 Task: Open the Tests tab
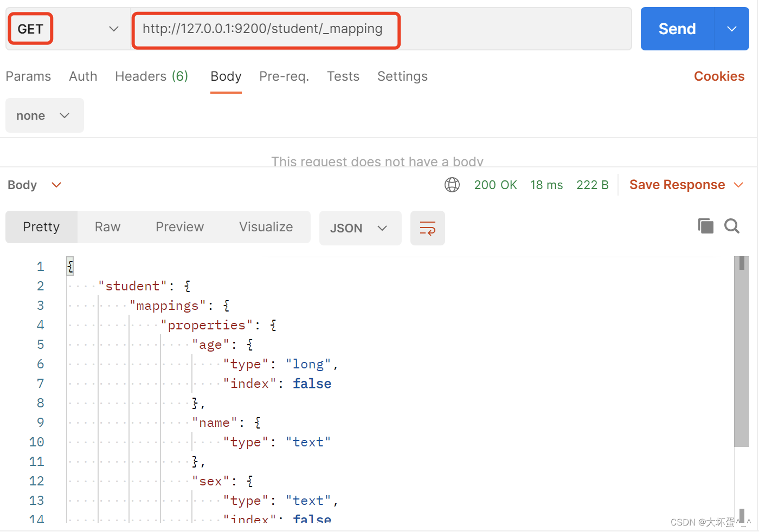pos(343,76)
